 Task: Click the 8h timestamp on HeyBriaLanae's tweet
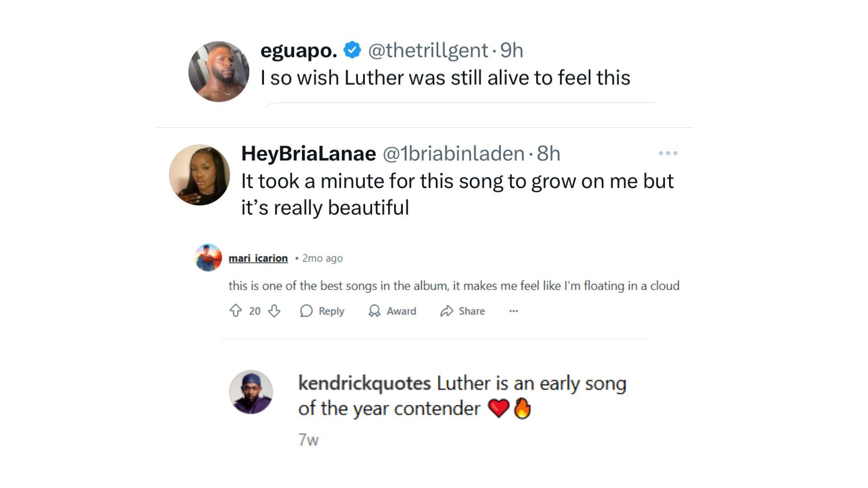click(x=548, y=154)
